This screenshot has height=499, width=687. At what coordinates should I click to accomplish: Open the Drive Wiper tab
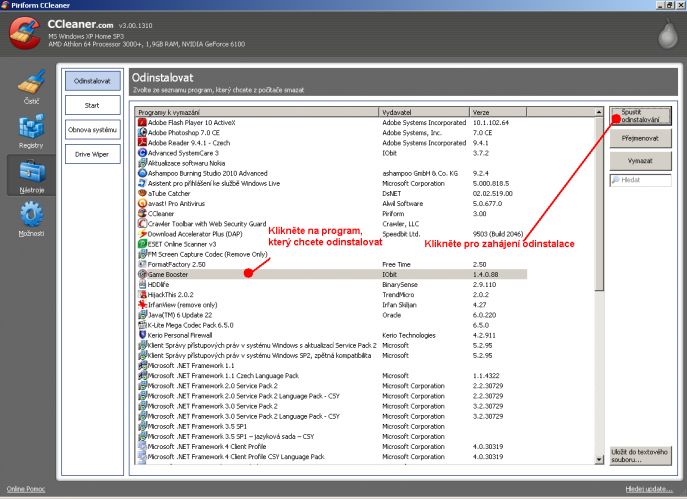[92, 154]
